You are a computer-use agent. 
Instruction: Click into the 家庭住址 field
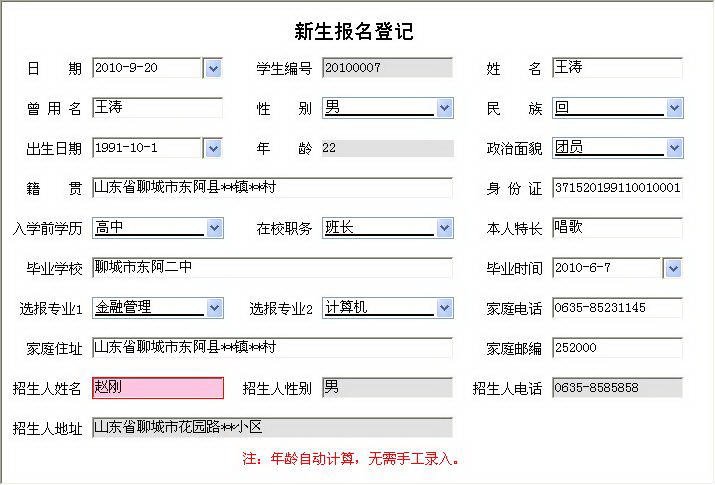(272, 348)
